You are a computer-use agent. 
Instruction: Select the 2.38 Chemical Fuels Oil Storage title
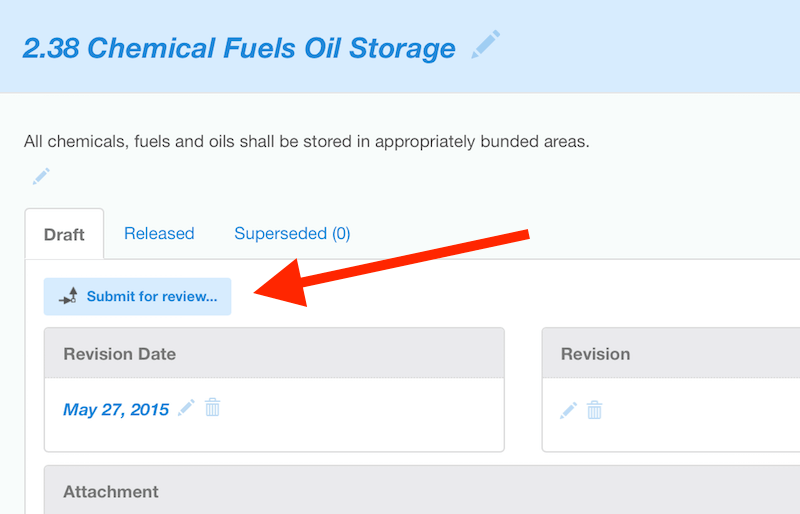[x=238, y=48]
